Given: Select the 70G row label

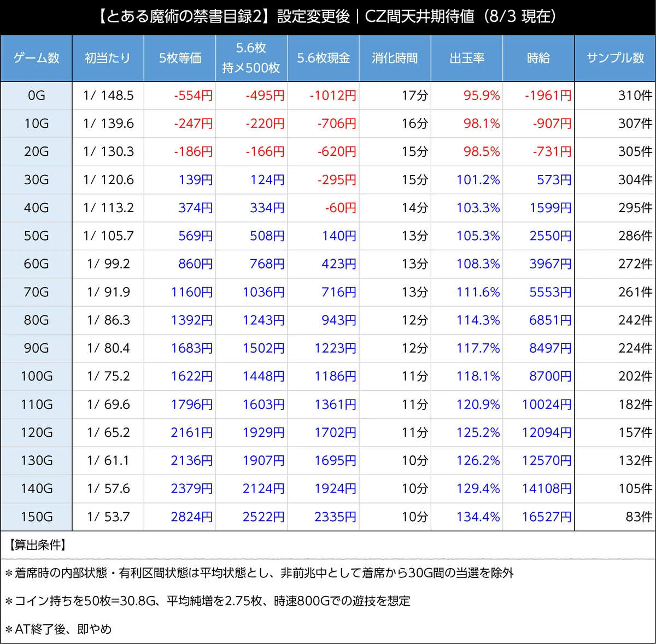Looking at the screenshot, I should pyautogui.click(x=36, y=292).
